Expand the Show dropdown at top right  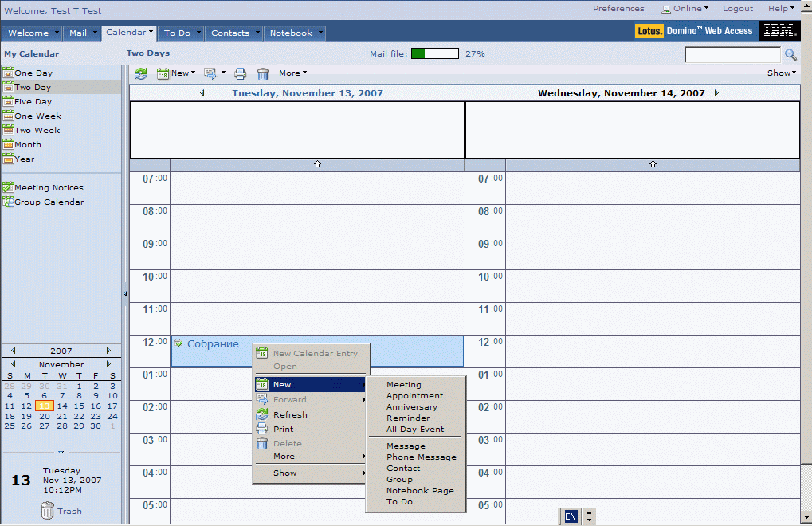pos(781,73)
